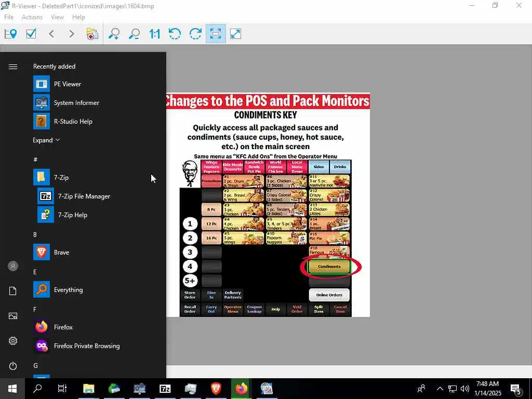Open the File menu in R-Viewer
Viewport: 532px width, 399px height.
click(9, 17)
